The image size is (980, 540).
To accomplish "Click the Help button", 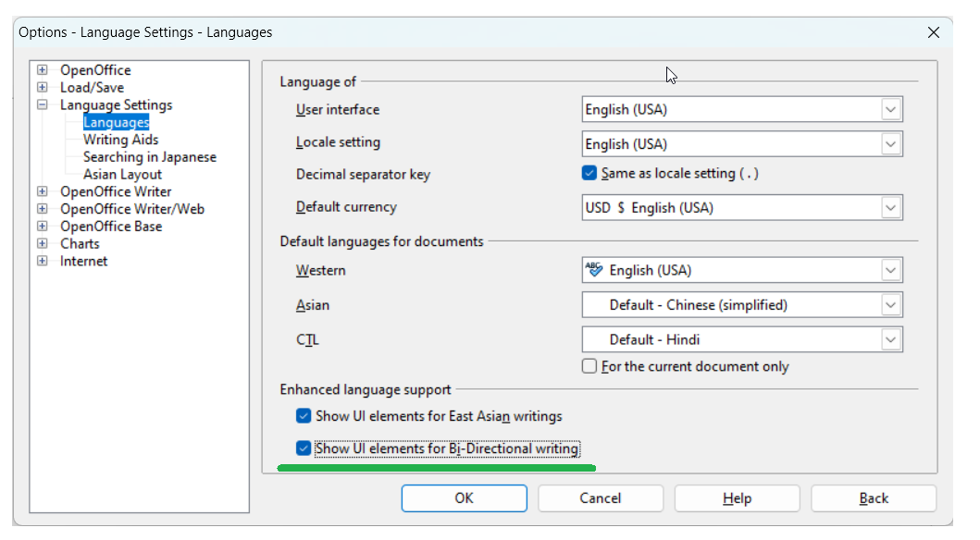I will click(x=737, y=498).
